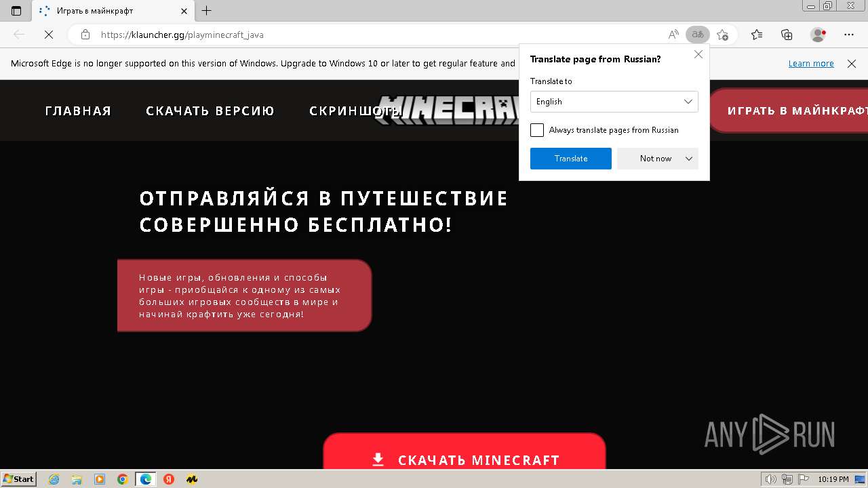Screen dimensions: 868x488
Task: Enable Always translate pages from Russian
Action: pyautogui.click(x=537, y=130)
